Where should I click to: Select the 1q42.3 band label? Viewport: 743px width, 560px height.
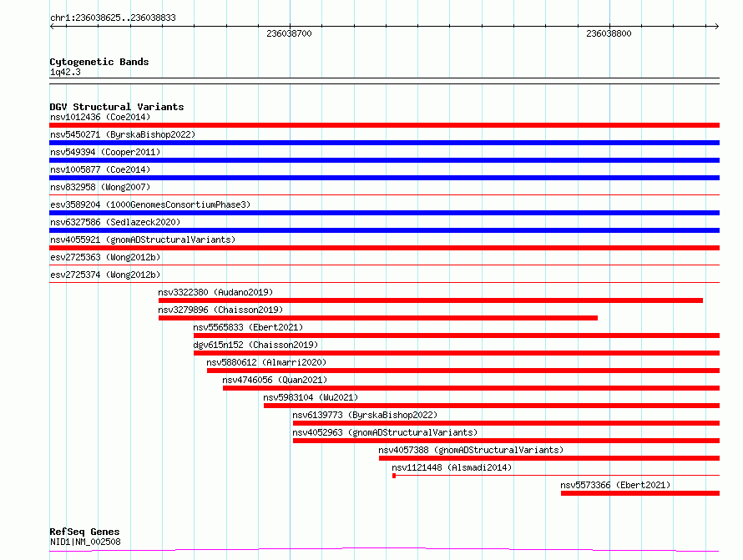coord(65,72)
